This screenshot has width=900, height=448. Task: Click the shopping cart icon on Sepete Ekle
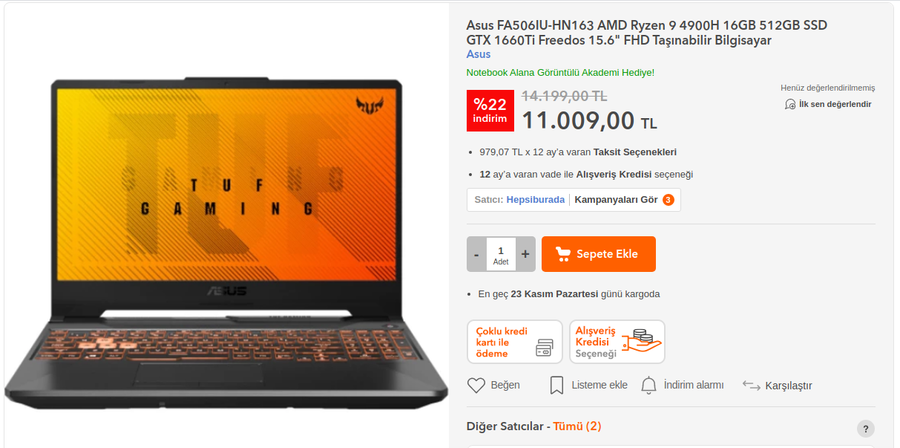(563, 254)
